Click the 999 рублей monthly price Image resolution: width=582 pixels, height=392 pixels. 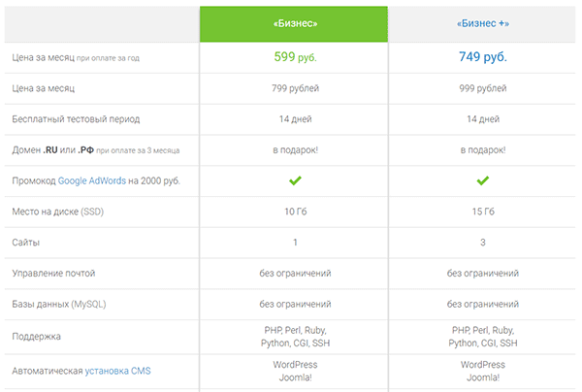coord(482,88)
